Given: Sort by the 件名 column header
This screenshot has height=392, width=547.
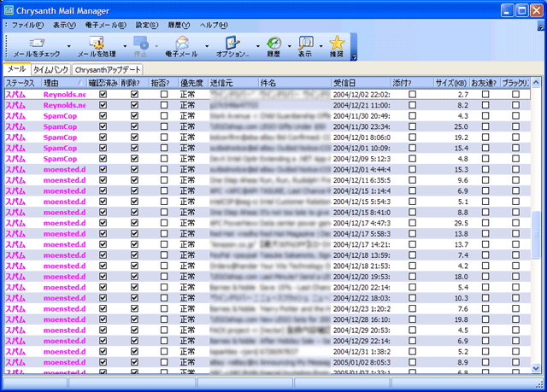Looking at the screenshot, I should 295,83.
